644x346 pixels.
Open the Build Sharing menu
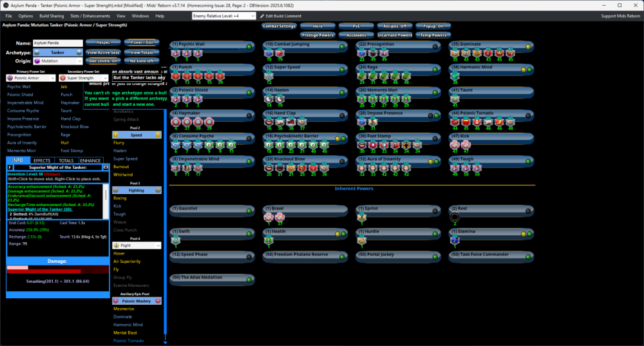tap(52, 15)
